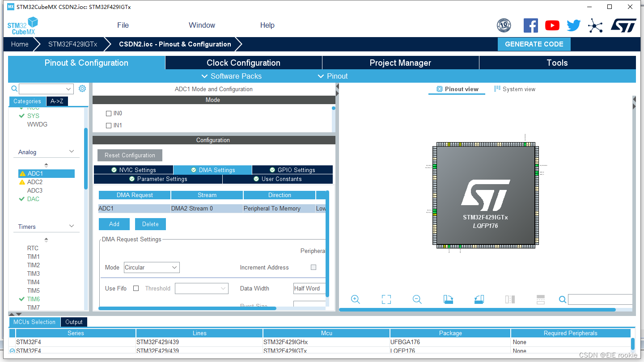Image resolution: width=644 pixels, height=362 pixels.
Task: Click best fit icon for pinout view
Action: (386, 299)
